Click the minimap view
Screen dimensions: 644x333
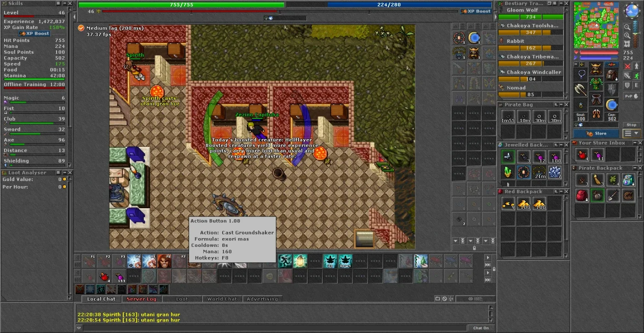tap(596, 25)
